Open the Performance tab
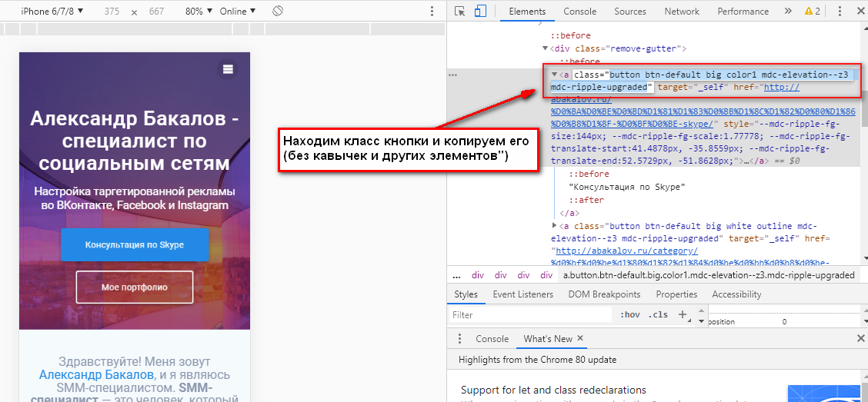 point(743,11)
